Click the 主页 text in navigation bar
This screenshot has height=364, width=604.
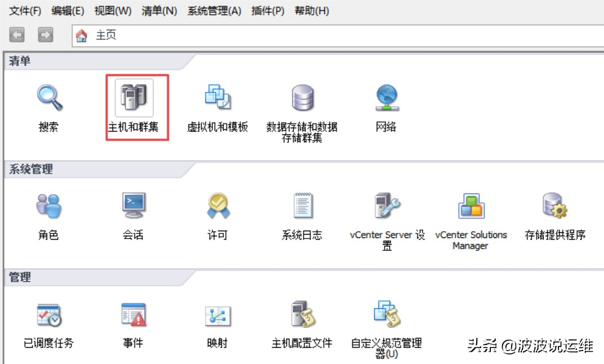point(106,35)
